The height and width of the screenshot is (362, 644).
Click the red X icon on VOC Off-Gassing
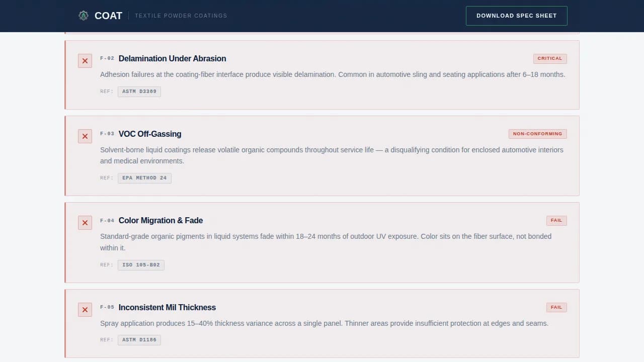(85, 136)
